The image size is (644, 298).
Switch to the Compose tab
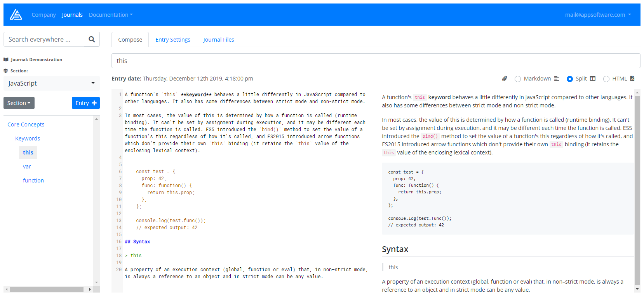coord(130,40)
